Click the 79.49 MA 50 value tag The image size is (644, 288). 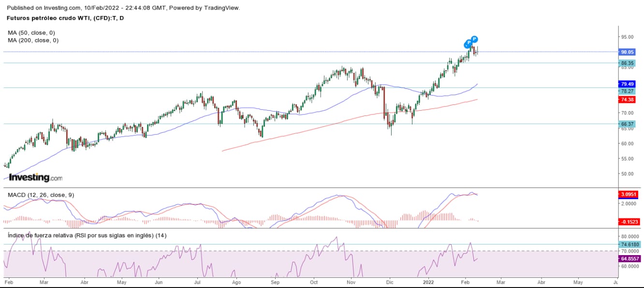[x=628, y=84]
